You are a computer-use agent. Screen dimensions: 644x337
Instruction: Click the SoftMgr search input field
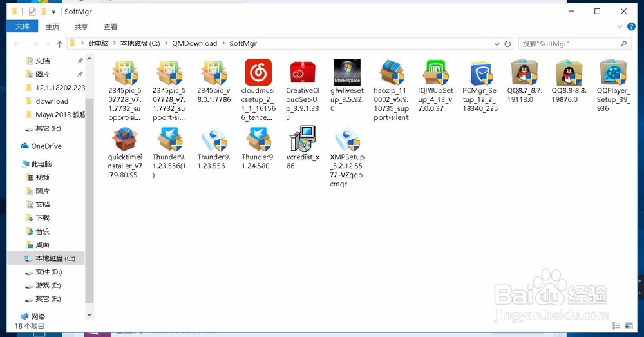tap(575, 44)
